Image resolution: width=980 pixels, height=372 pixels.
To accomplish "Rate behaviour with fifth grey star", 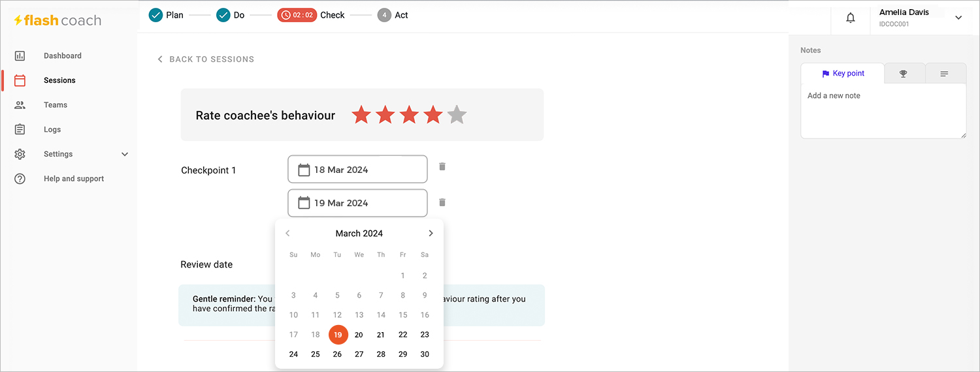I will [457, 115].
